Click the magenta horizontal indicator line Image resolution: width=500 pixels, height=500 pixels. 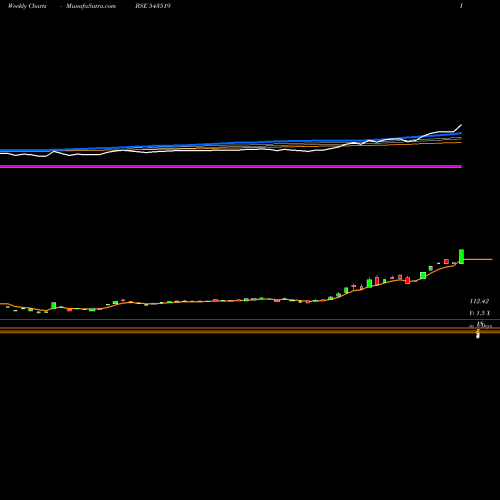pyautogui.click(x=231, y=166)
